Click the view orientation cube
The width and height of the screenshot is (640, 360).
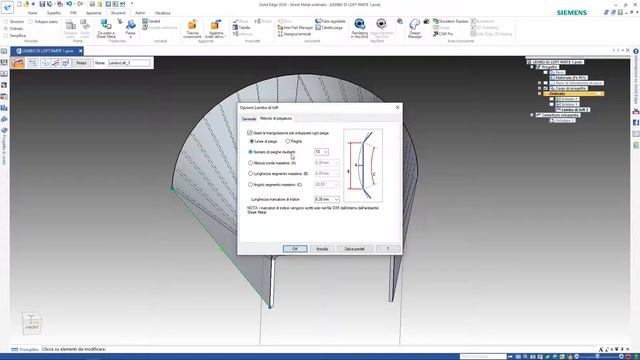[x=31, y=323]
